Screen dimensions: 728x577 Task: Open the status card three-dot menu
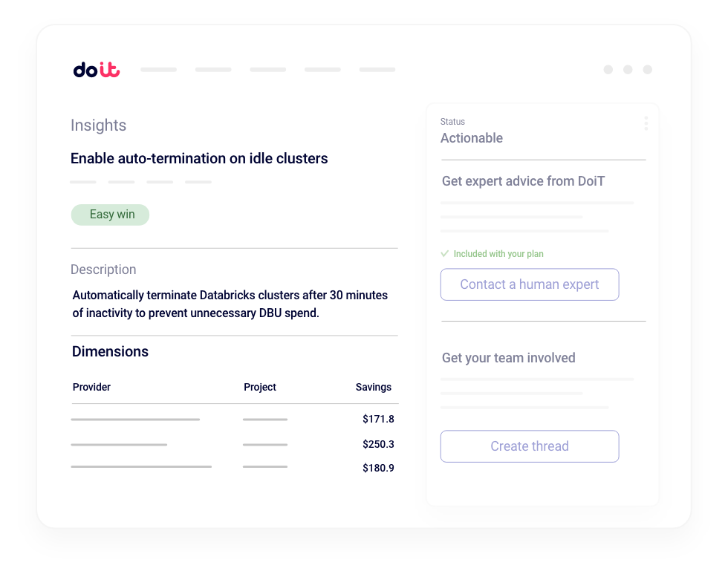[646, 123]
